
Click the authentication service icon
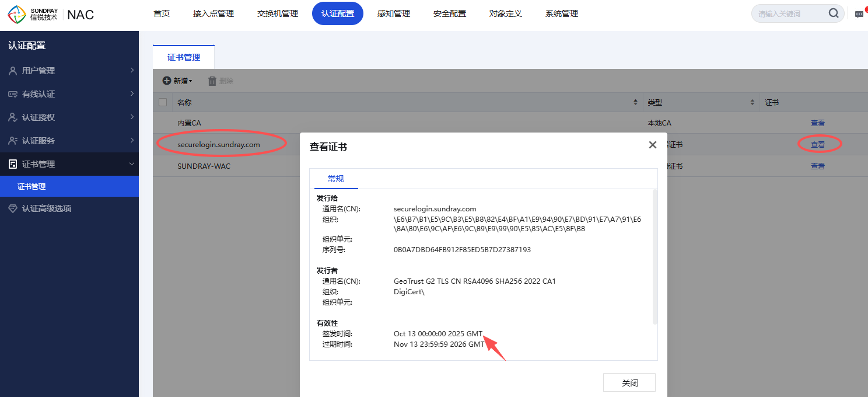pyautogui.click(x=13, y=141)
